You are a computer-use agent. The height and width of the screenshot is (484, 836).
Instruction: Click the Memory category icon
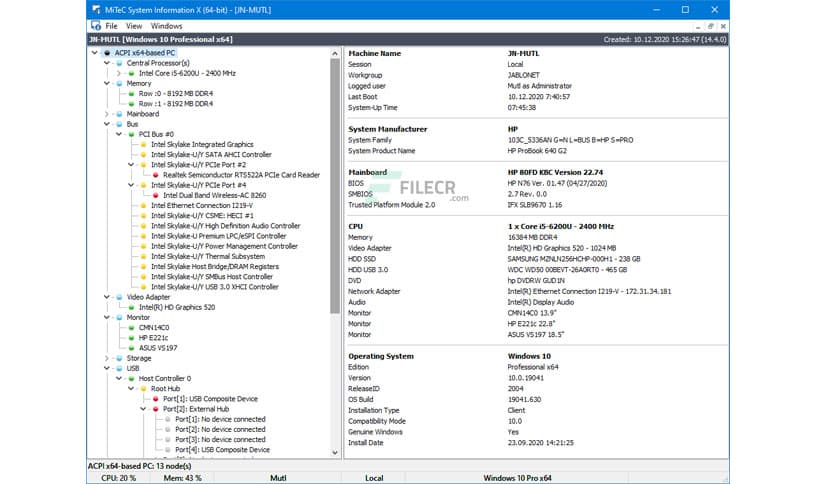tap(119, 83)
